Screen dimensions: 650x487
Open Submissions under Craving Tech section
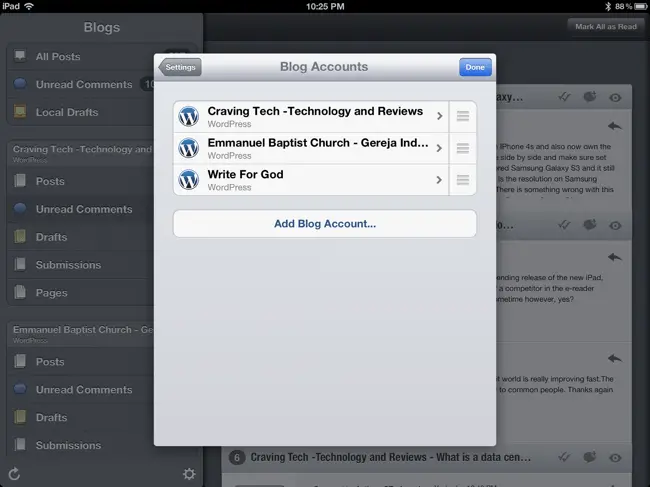point(81,264)
